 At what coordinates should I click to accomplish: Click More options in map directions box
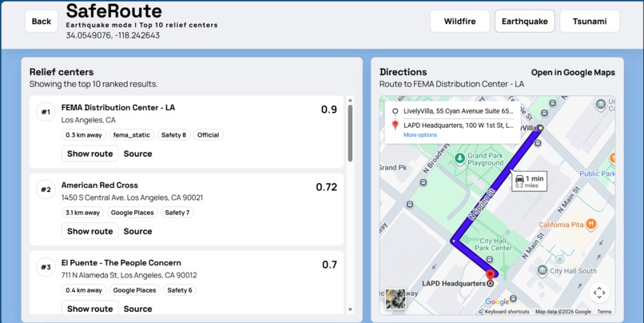(x=419, y=135)
